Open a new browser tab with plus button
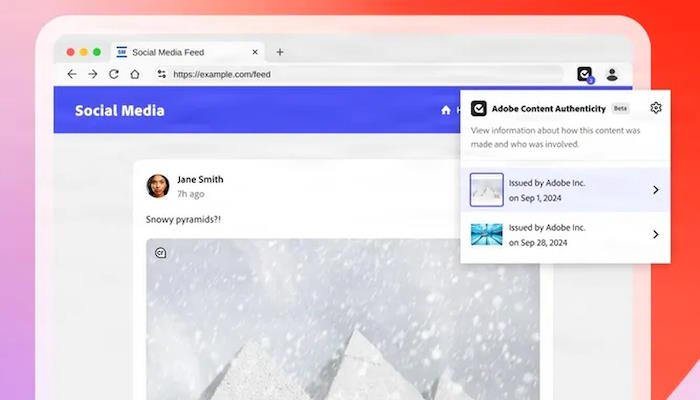 280,52
